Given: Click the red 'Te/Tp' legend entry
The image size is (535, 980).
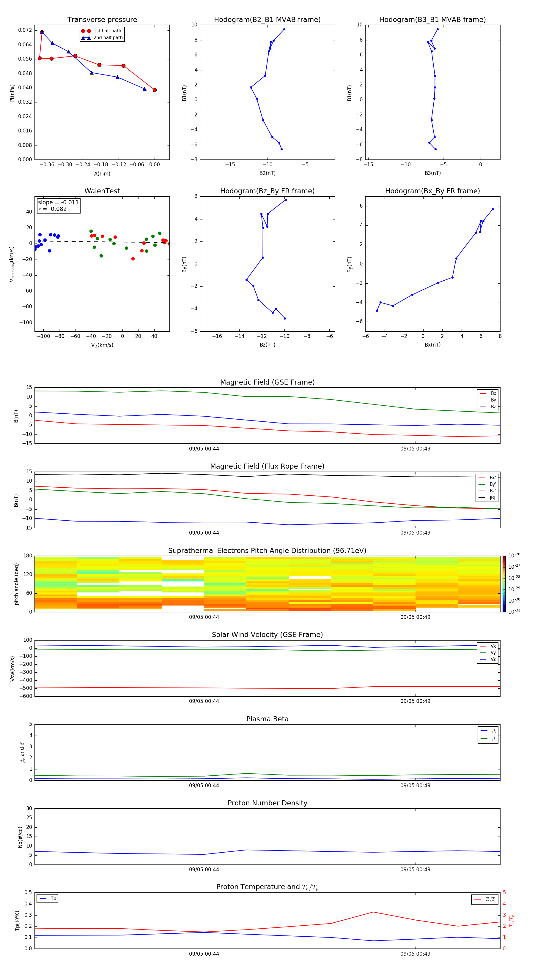Looking at the screenshot, I should coord(485,899).
